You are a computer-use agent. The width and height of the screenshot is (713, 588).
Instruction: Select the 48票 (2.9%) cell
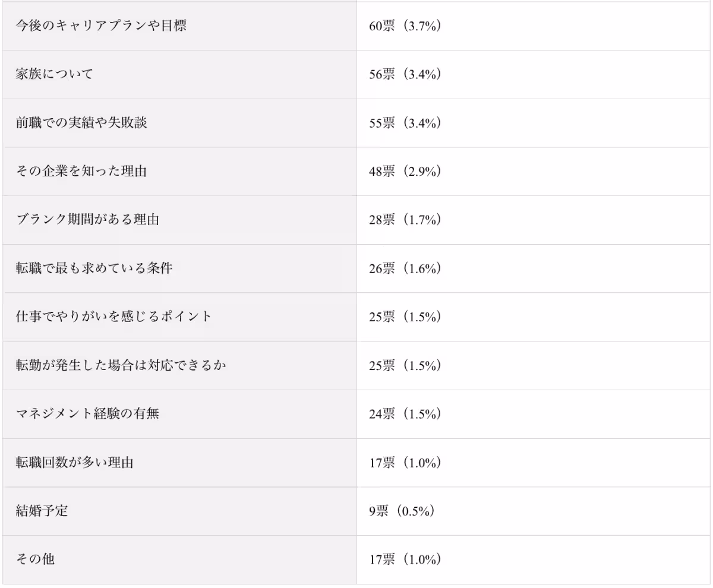[x=405, y=172]
